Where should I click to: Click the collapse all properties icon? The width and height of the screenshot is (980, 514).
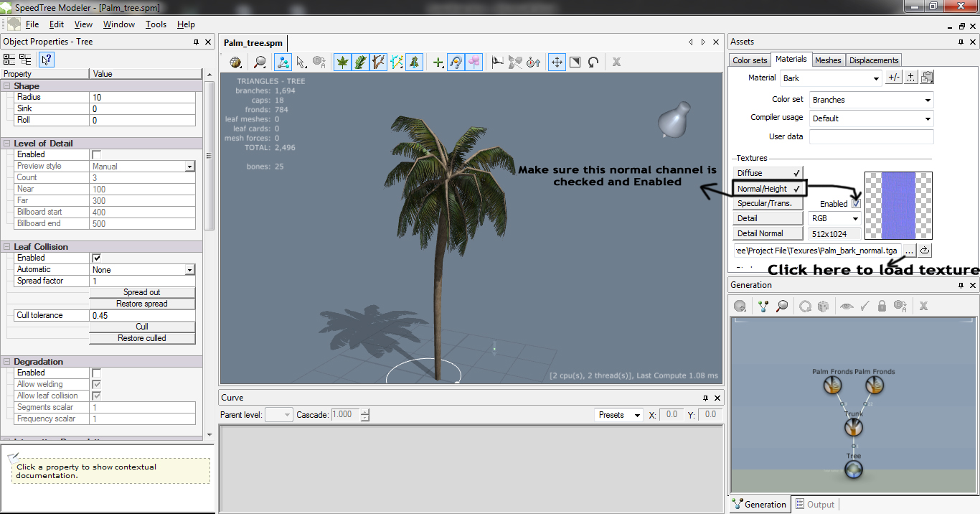click(25, 59)
